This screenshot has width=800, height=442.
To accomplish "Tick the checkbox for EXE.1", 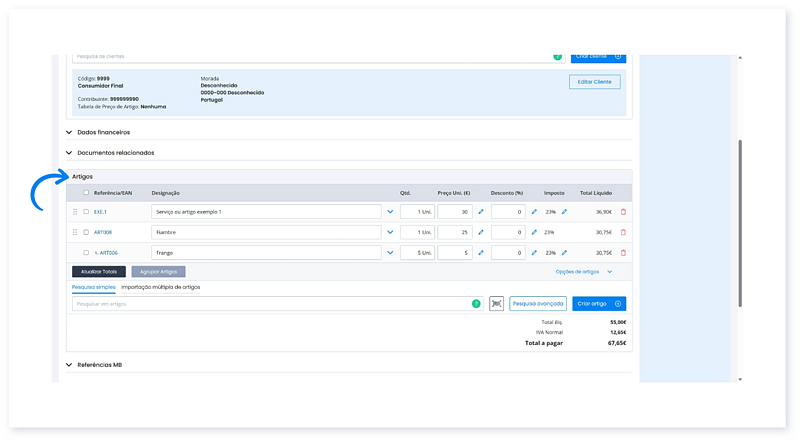I will tap(86, 212).
